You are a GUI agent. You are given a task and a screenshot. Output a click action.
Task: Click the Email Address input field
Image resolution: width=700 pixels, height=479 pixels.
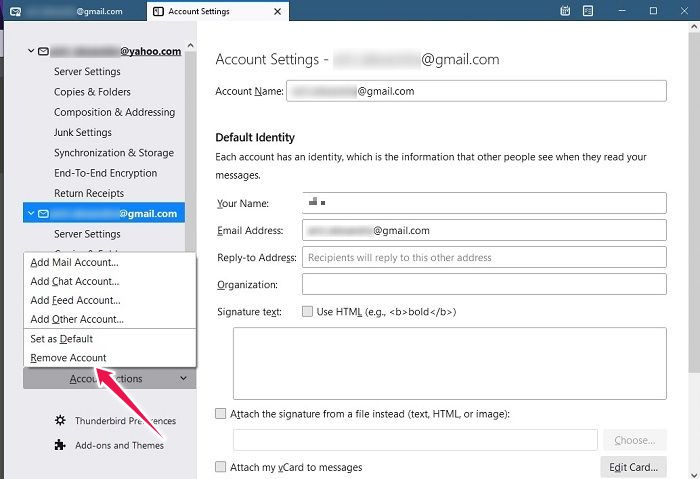pyautogui.click(x=484, y=230)
